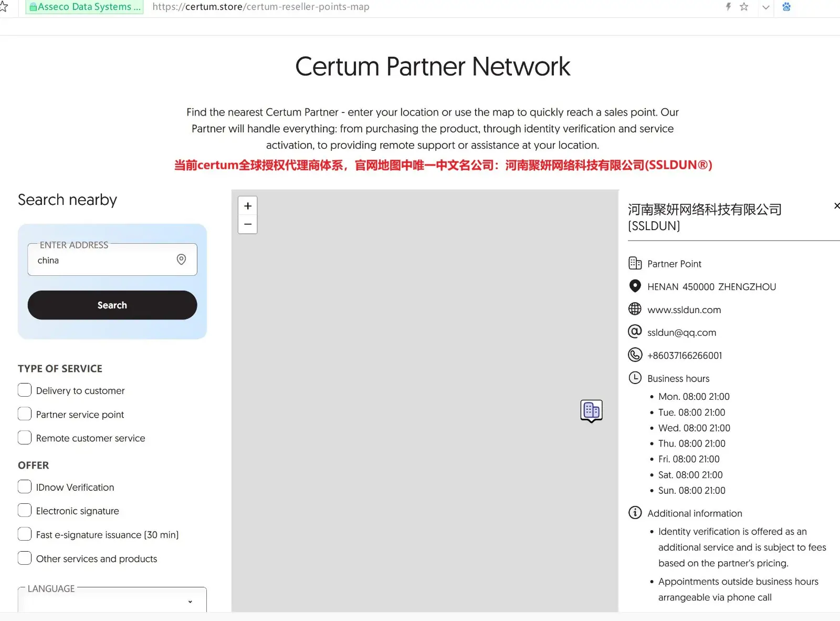The image size is (840, 621).
Task: Click the Tue. 08:00 21:00 entry
Action: [692, 412]
